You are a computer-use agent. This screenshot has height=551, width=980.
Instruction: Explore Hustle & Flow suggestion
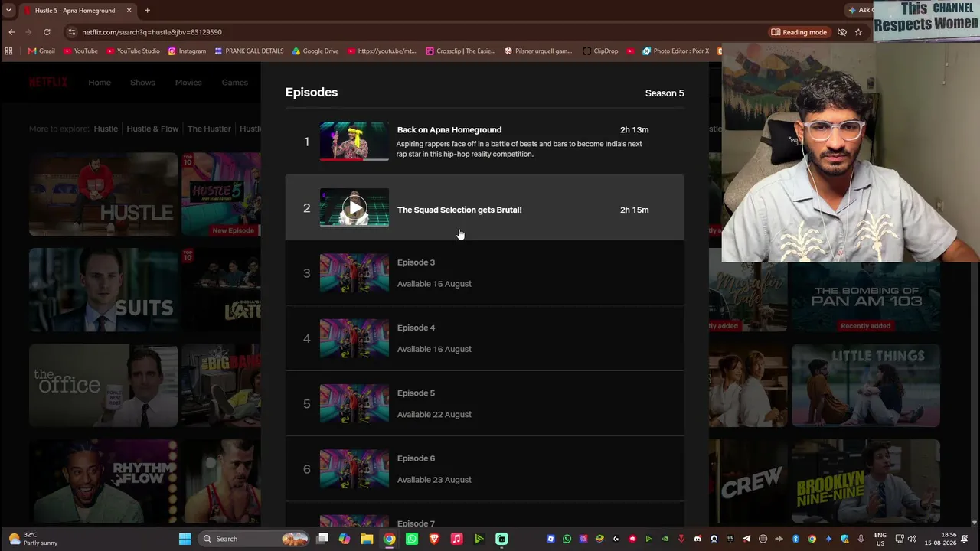152,129
